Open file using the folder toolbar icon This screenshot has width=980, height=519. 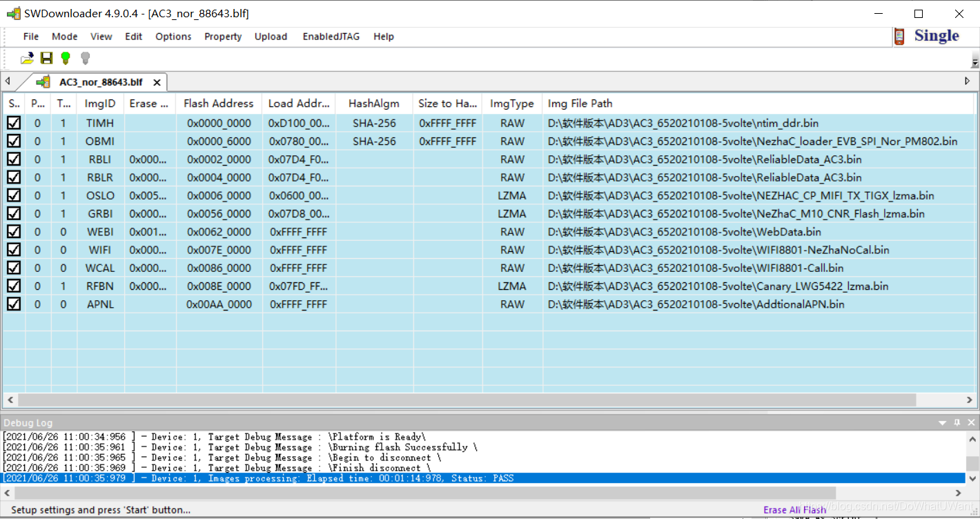click(27, 59)
